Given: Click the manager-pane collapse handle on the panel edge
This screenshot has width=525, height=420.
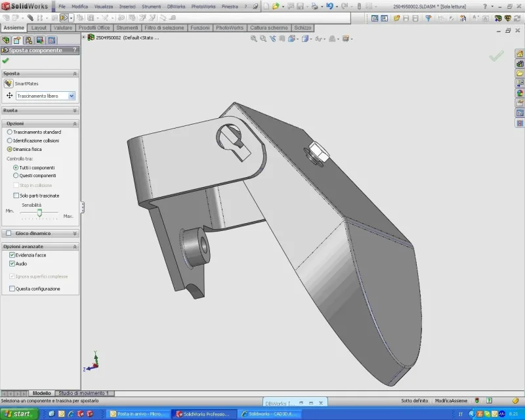Looking at the screenshot, I should coord(83,207).
